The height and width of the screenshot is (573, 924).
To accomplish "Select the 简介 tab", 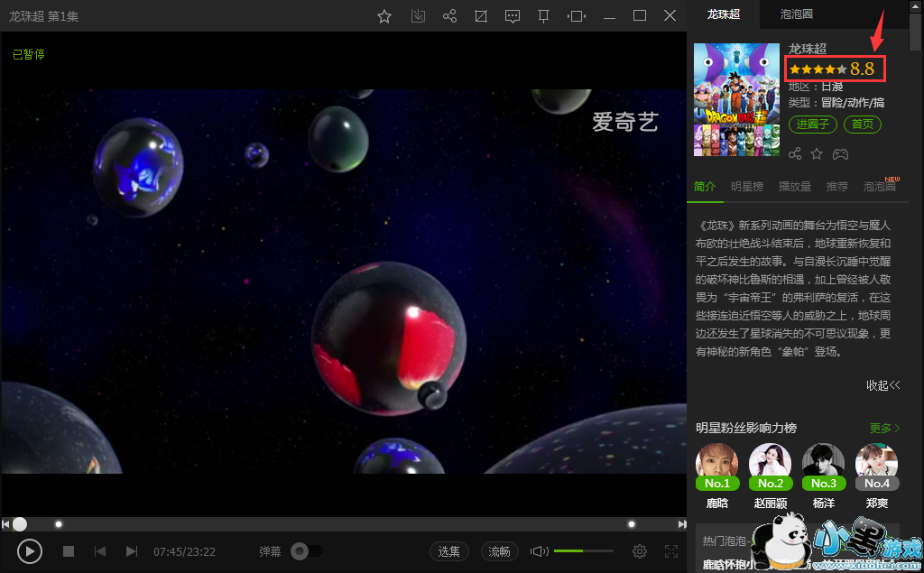I will 704,187.
